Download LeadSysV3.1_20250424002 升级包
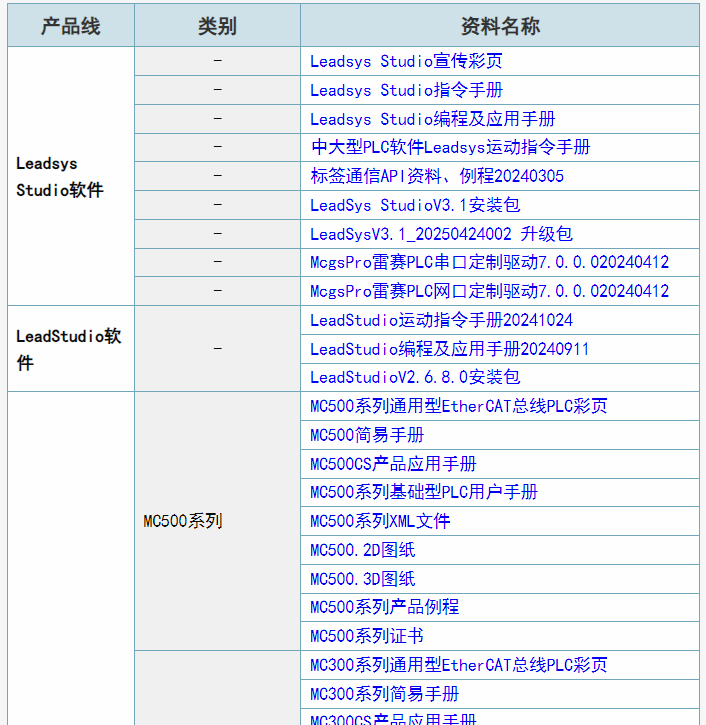Viewport: 706px width, 725px height. (x=441, y=234)
